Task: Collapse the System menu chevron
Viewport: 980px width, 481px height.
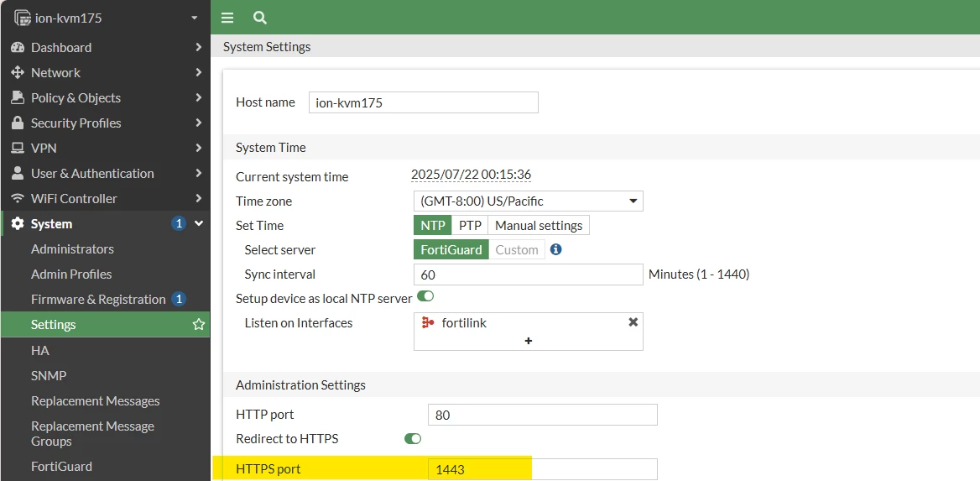Action: coord(199,223)
